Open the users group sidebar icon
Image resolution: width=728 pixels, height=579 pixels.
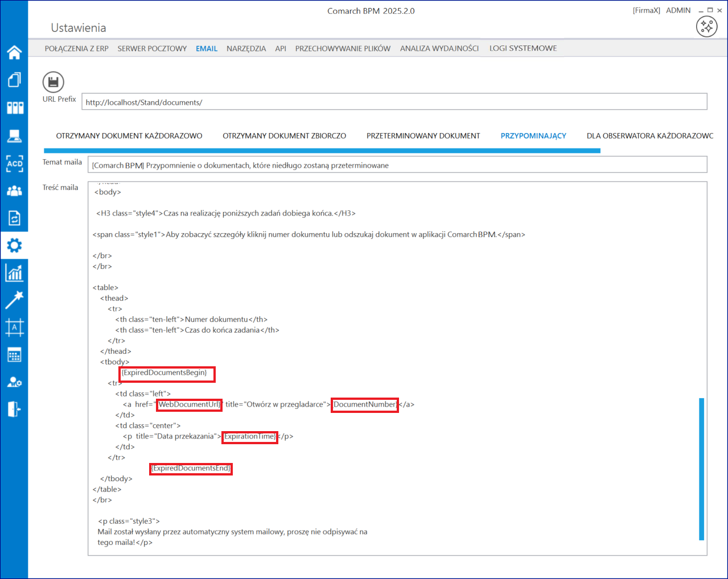pos(14,191)
